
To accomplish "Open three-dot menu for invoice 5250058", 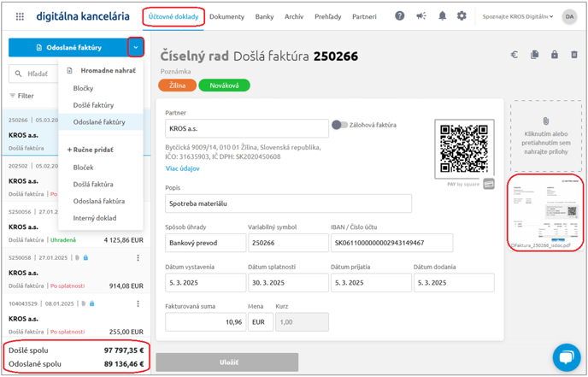I will (x=138, y=257).
